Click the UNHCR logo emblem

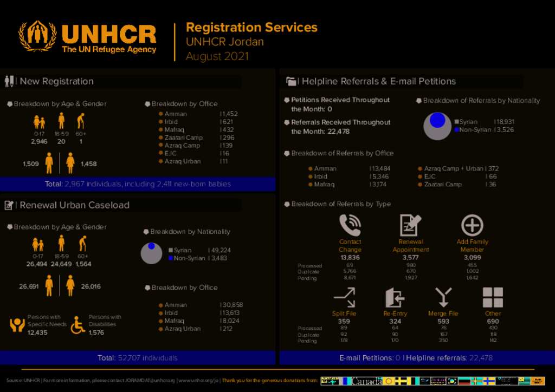37,36
